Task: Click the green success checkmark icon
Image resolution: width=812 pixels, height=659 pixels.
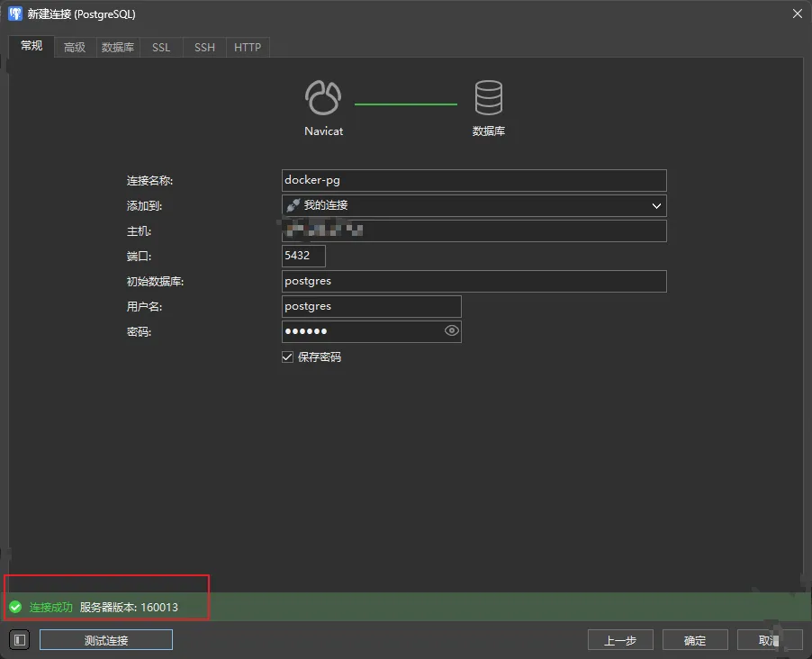Action: pos(15,607)
